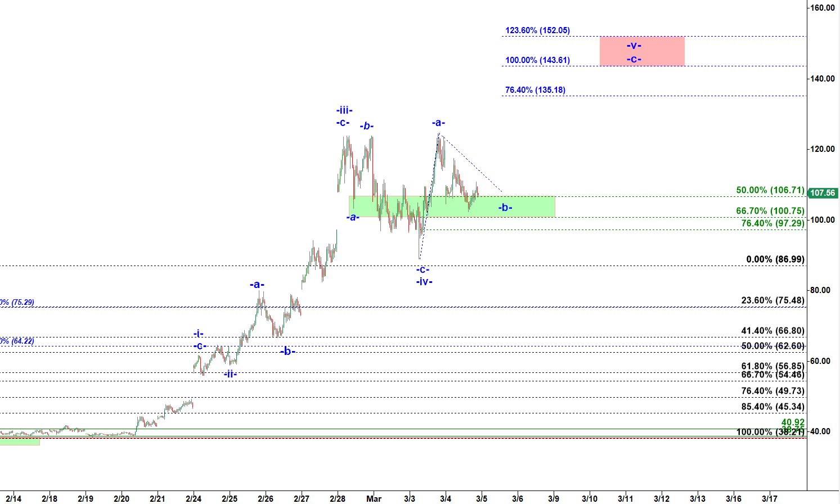Select the 23.60% (75.48) retracement label
This screenshot has width=840, height=504.
pos(772,300)
